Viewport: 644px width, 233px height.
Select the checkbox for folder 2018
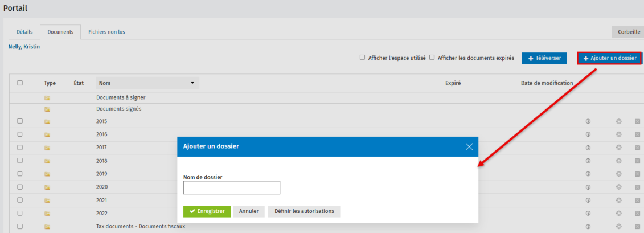point(20,161)
